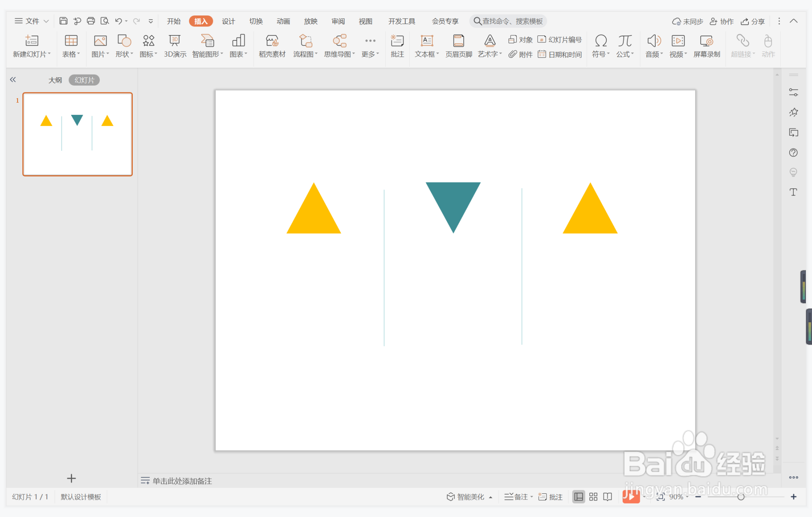Click 单击此处添加备注 notes area

click(182, 481)
